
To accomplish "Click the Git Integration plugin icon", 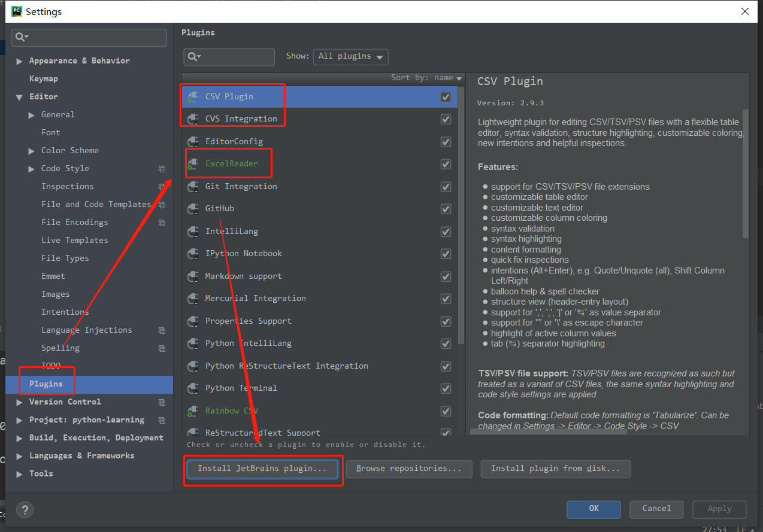I will 193,187.
